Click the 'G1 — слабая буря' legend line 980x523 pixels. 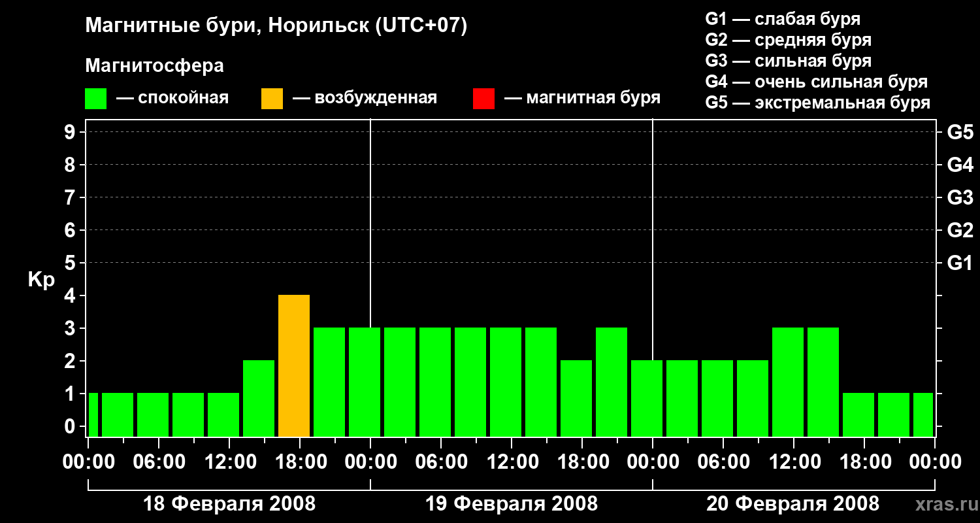783,19
